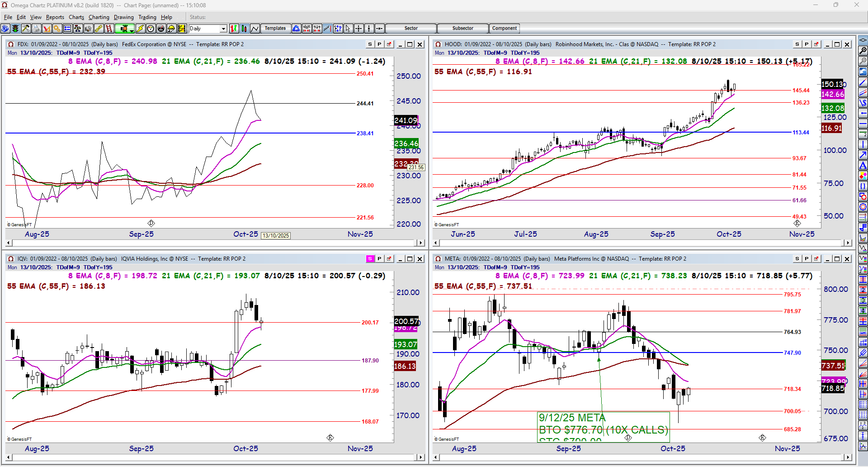868x467 pixels.
Task: Click right arrow on HOOD chart scrollbar
Action: 848,243
